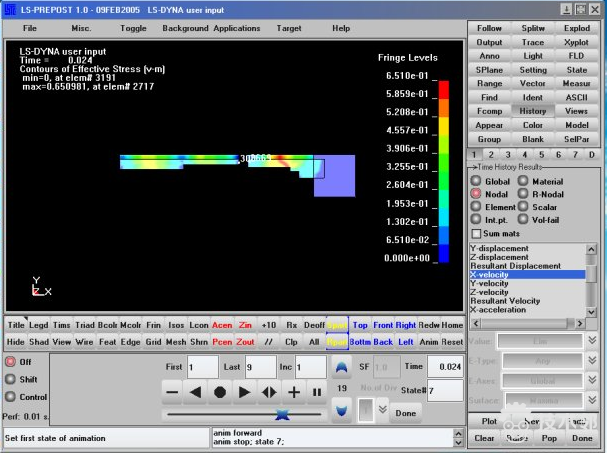This screenshot has height=453, width=607.
Task: Click the Fcomp button
Action: tap(489, 111)
